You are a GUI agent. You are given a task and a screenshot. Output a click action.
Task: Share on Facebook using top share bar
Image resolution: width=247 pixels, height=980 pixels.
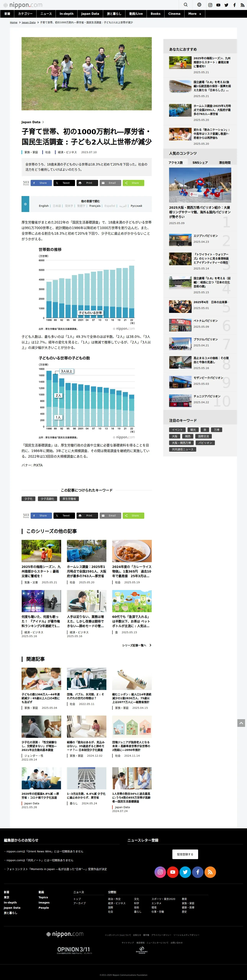(41, 183)
